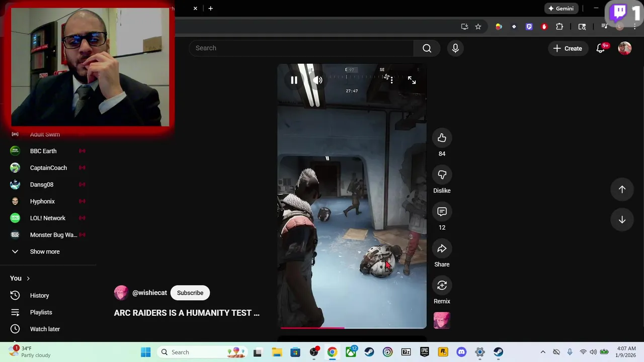
Task: Open a new browser tab
Action: click(210, 8)
